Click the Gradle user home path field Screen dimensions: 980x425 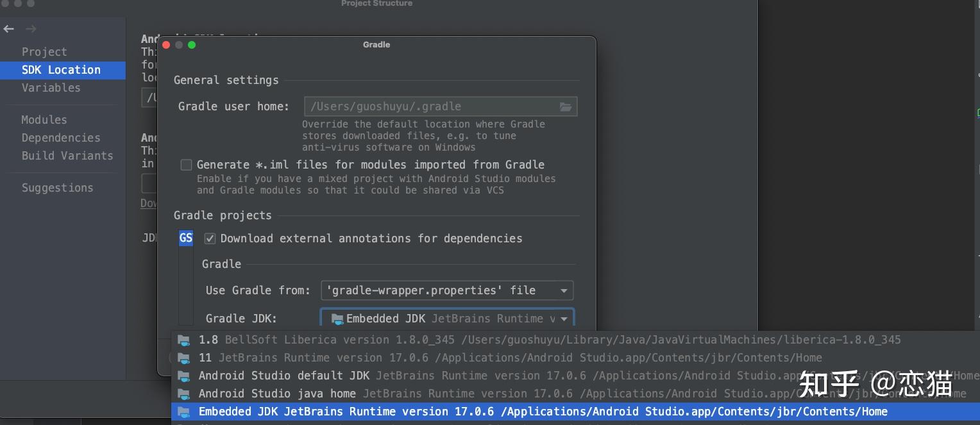(x=430, y=106)
